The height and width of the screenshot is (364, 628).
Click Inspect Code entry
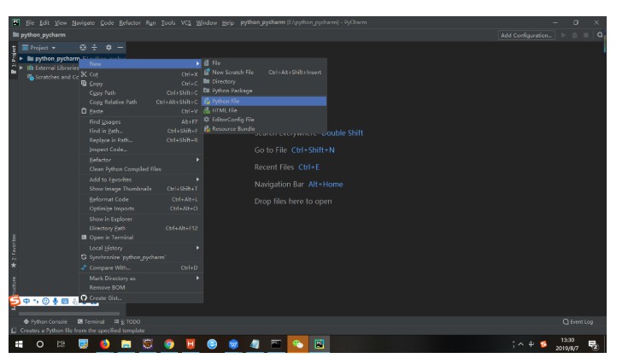tap(141, 149)
